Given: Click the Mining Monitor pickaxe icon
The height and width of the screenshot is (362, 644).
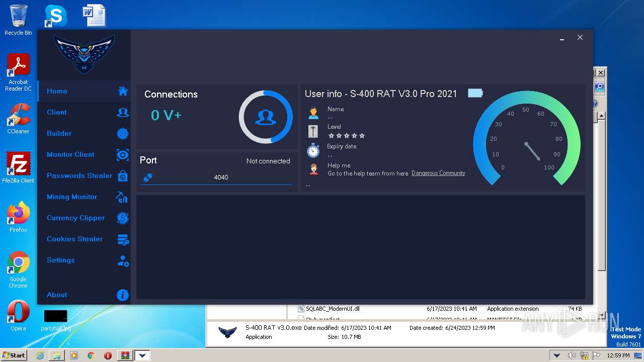Looking at the screenshot, I should [x=122, y=197].
